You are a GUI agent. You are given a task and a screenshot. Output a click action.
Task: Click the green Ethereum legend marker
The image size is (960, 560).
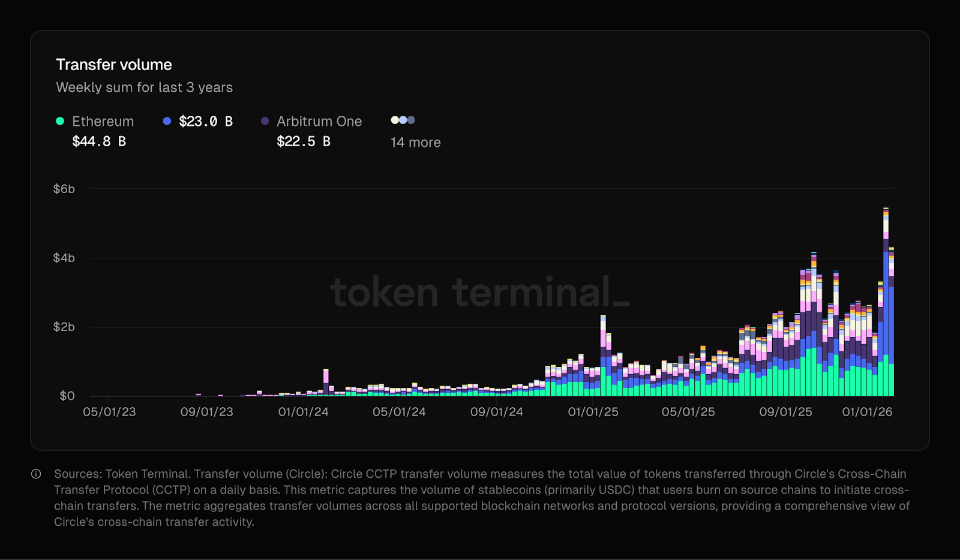[59, 121]
